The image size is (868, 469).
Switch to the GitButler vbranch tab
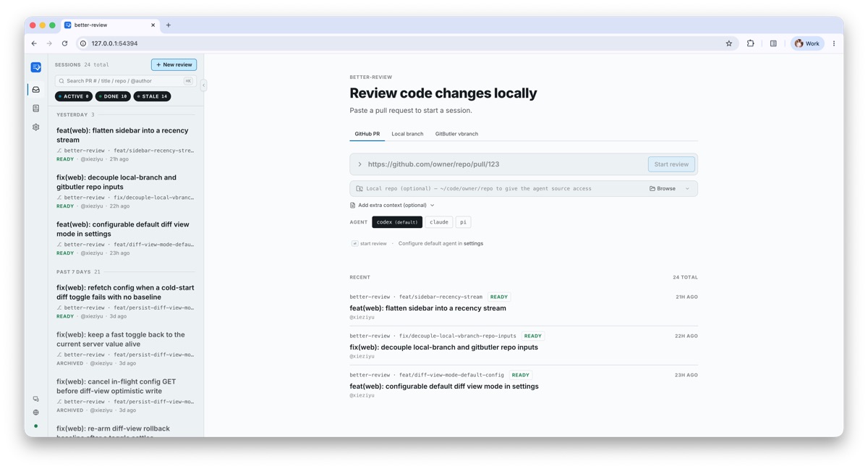point(456,134)
